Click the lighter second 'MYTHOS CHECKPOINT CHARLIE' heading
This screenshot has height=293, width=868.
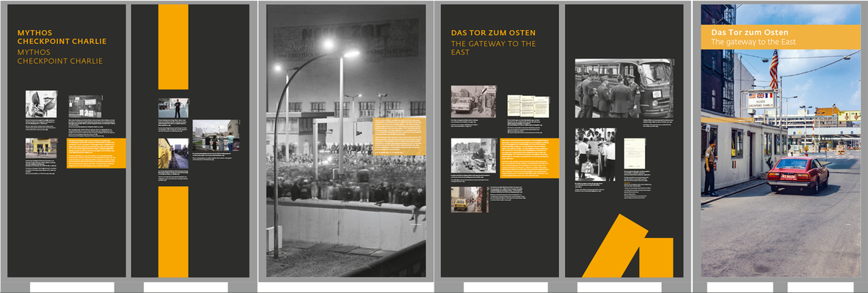(59, 56)
